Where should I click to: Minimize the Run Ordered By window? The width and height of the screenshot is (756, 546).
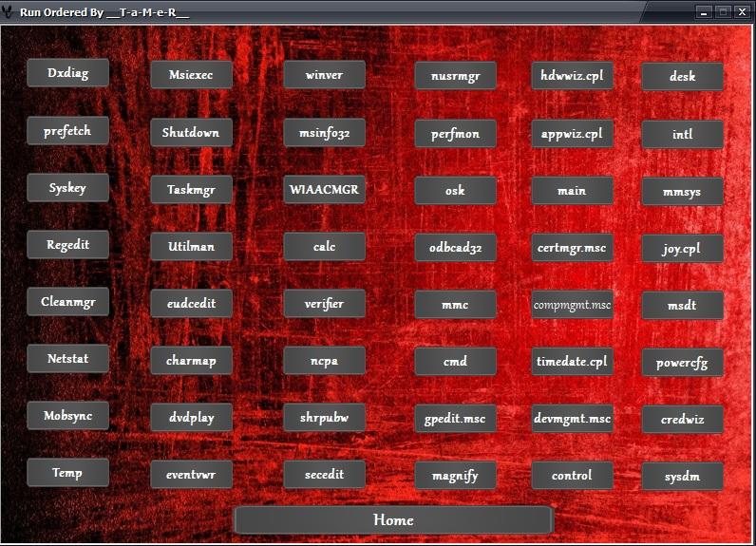[704, 12]
